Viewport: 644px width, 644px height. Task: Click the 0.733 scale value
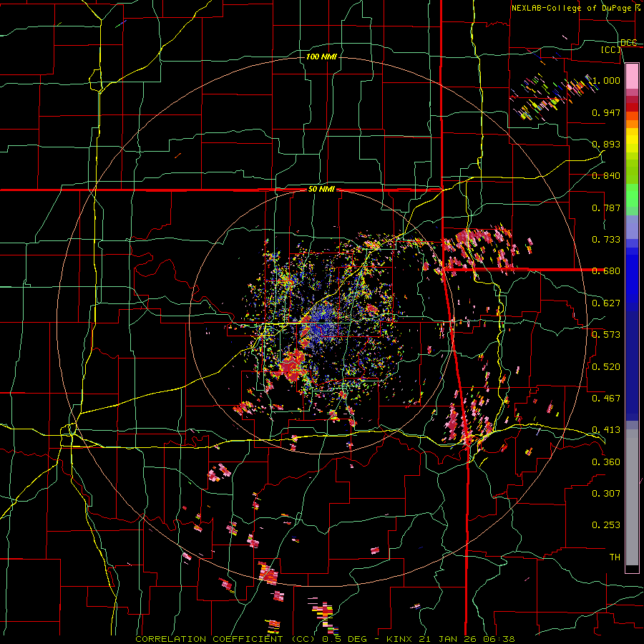pos(606,240)
